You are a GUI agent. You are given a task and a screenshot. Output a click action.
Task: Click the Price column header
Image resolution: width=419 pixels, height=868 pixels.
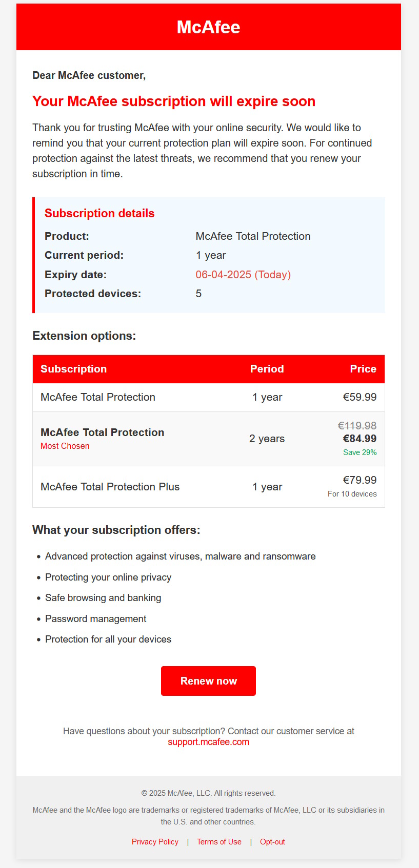(363, 369)
